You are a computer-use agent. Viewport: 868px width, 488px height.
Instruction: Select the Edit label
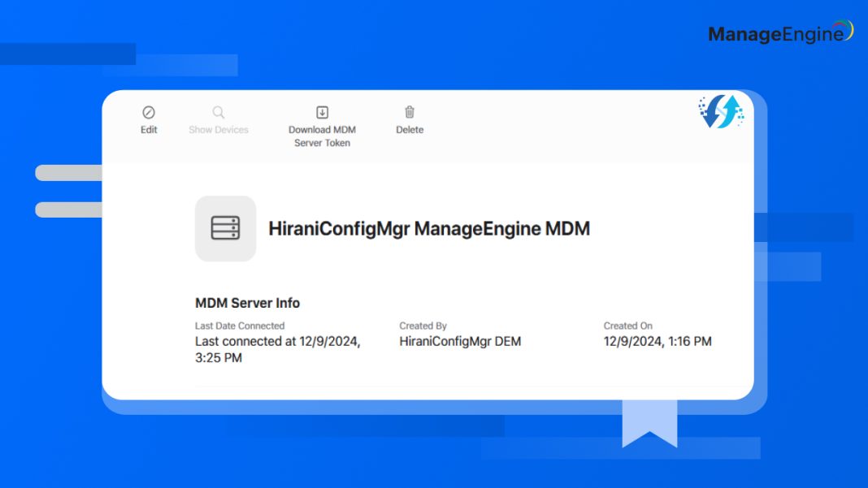pyautogui.click(x=149, y=129)
